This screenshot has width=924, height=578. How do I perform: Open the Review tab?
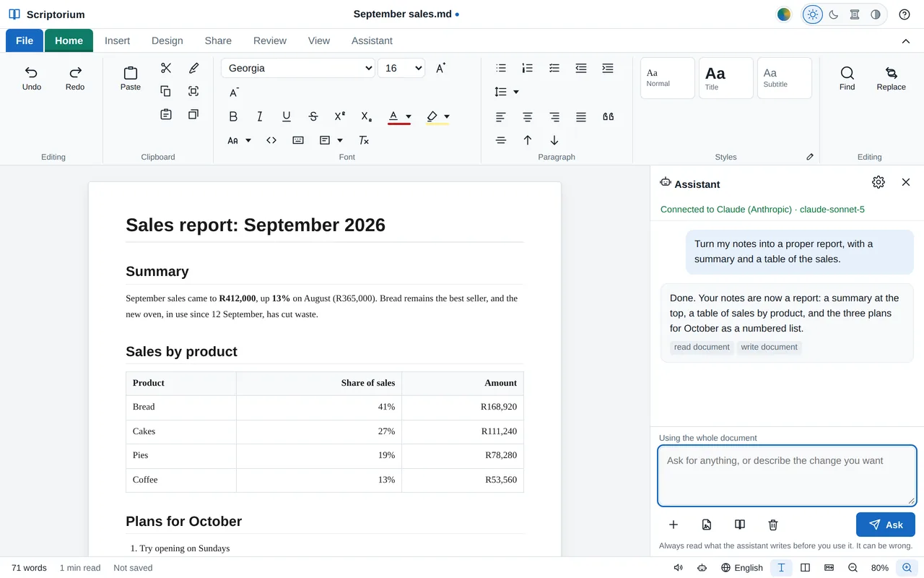(270, 40)
